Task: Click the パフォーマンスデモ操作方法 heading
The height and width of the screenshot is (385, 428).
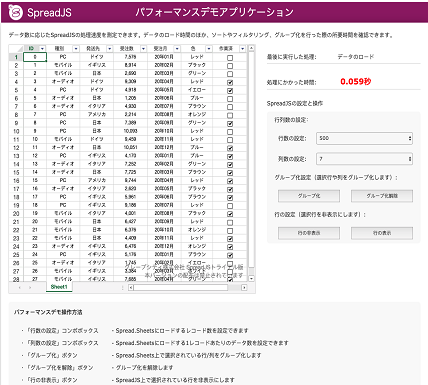Action: [48, 312]
